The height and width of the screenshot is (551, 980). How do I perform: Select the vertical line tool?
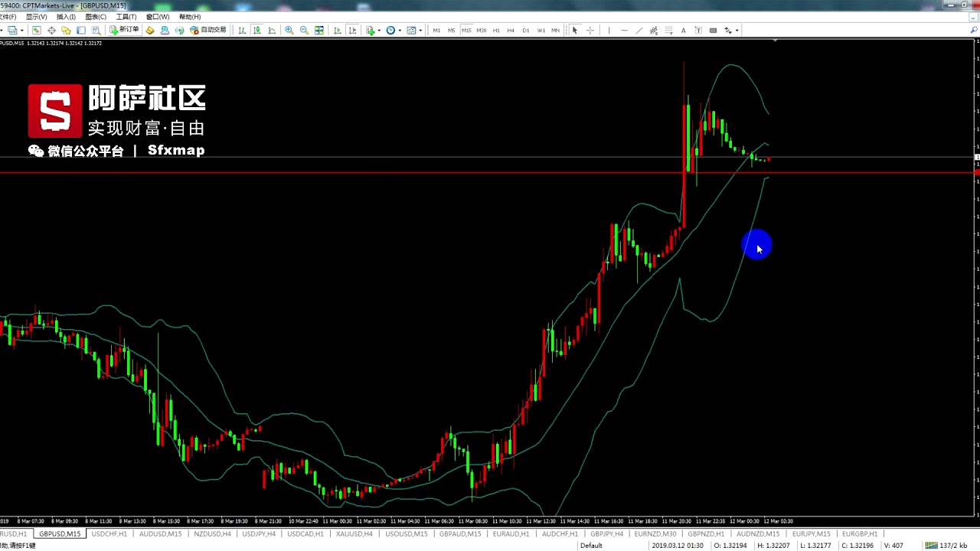(x=609, y=31)
